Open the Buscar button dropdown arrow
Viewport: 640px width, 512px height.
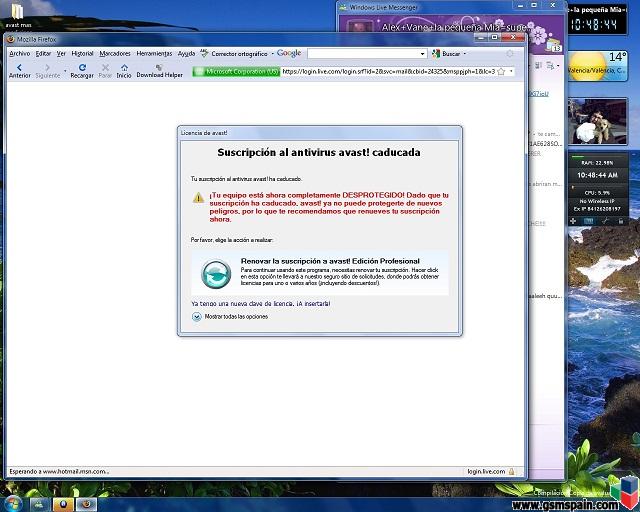[464, 53]
